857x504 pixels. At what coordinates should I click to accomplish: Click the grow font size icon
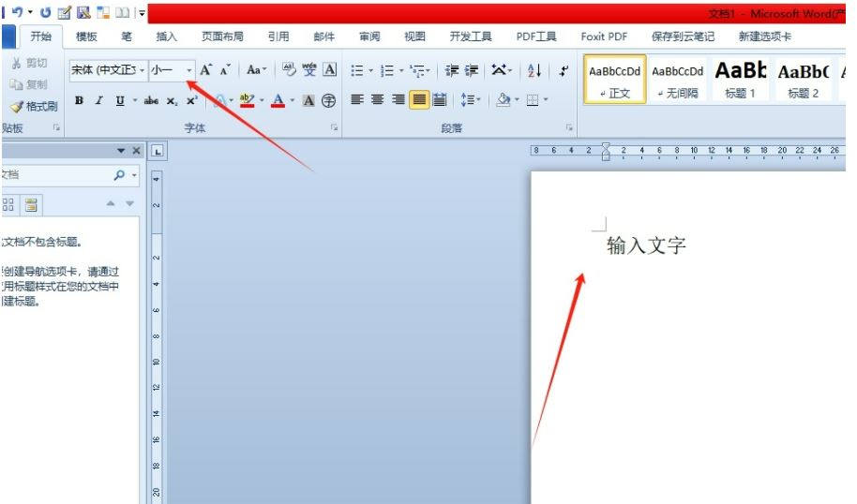pyautogui.click(x=205, y=70)
